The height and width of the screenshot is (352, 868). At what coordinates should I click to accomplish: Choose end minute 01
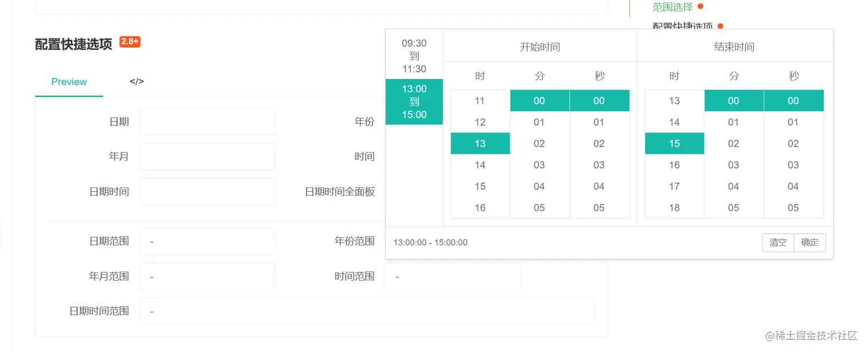click(734, 122)
